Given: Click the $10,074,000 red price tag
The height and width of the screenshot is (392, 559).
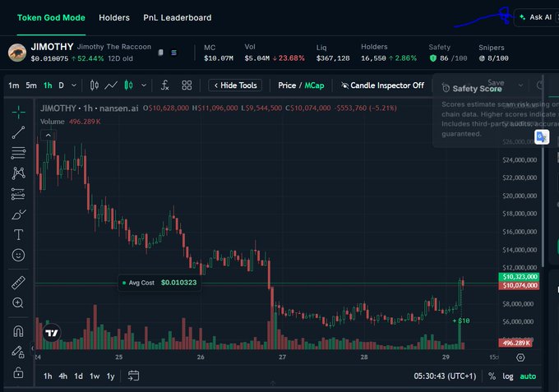Looking at the screenshot, I should [519, 285].
